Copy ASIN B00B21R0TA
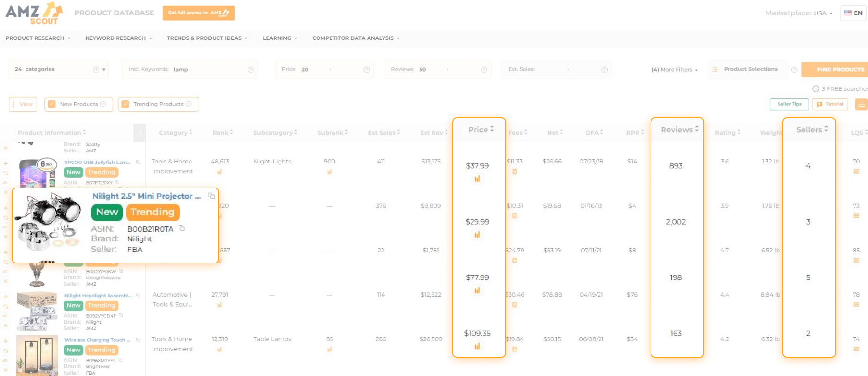868x376 pixels. (181, 228)
